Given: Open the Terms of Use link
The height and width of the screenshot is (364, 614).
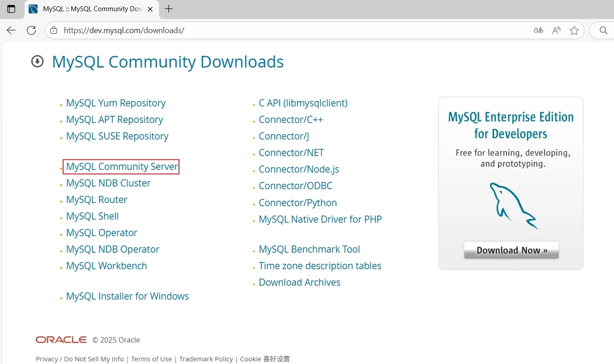Looking at the screenshot, I should click(152, 359).
